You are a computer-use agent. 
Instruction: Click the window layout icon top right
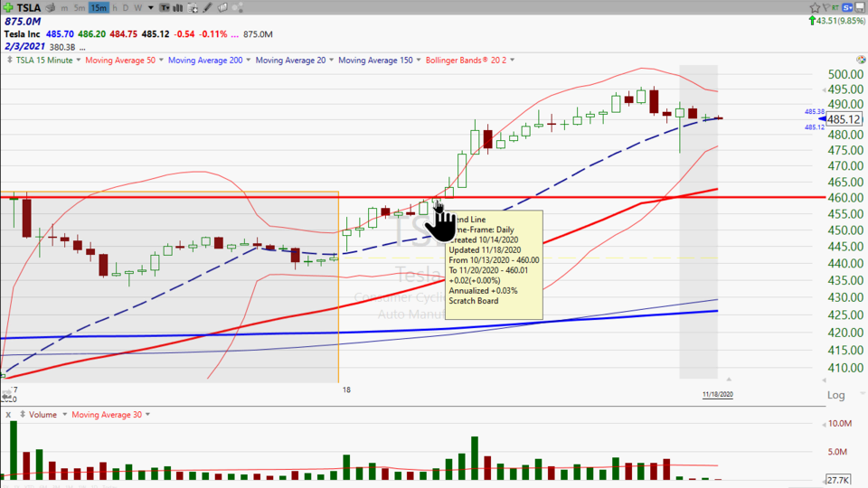pos(860,7)
